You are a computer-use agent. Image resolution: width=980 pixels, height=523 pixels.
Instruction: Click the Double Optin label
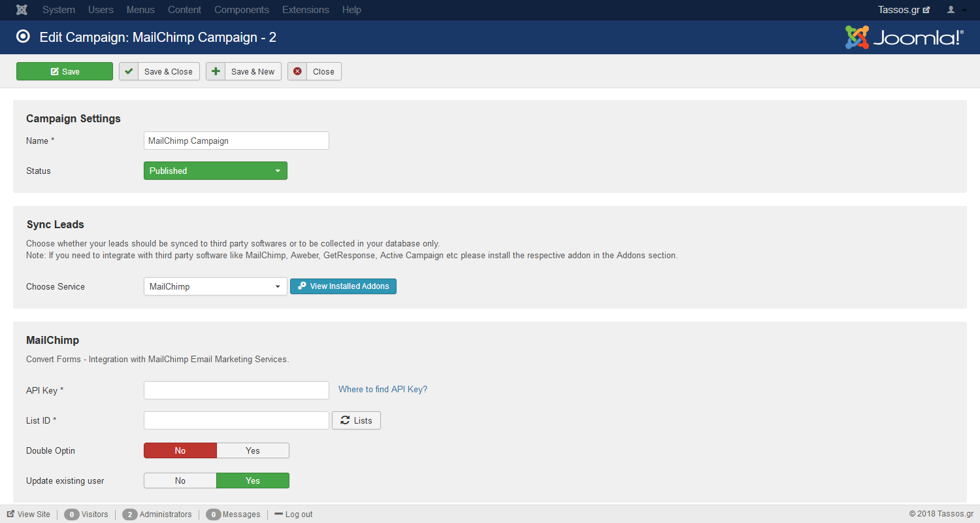tap(50, 450)
